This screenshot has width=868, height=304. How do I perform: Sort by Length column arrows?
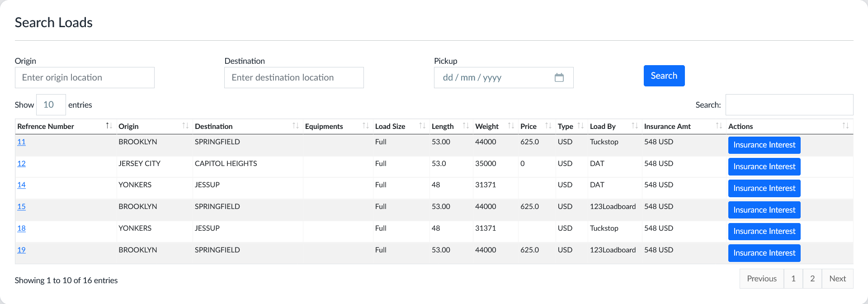(466, 126)
